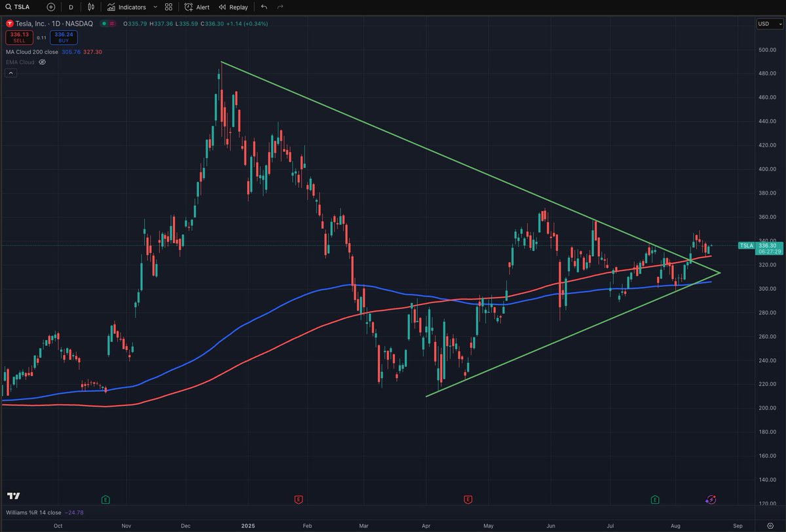Click the pink data status indicator
This screenshot has width=786, height=532.
[111, 24]
